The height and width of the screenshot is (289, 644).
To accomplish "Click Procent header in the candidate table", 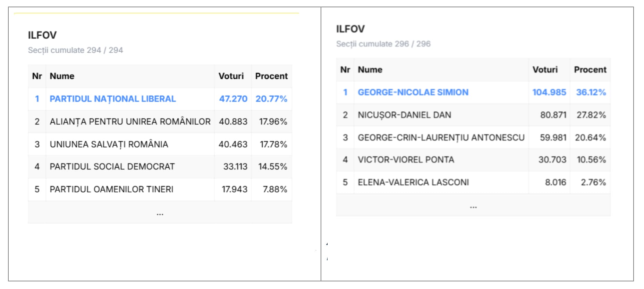I will [590, 70].
